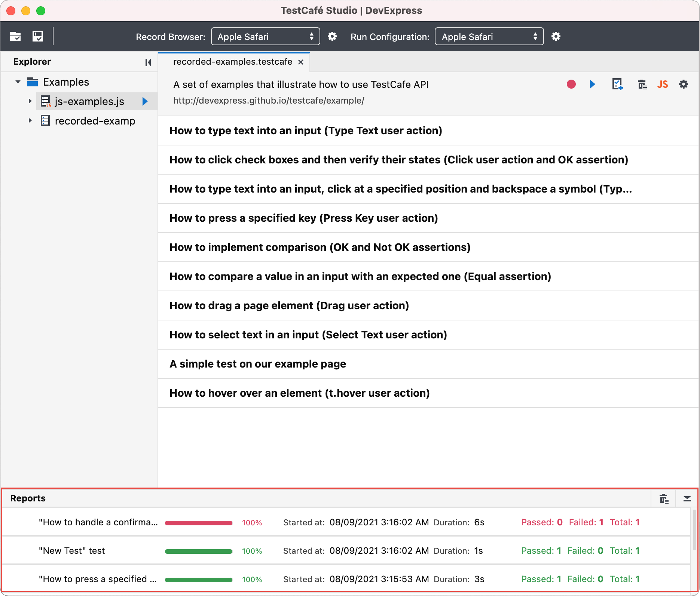Image resolution: width=700 pixels, height=596 pixels.
Task: Run the tests with the blue play icon
Action: click(592, 85)
